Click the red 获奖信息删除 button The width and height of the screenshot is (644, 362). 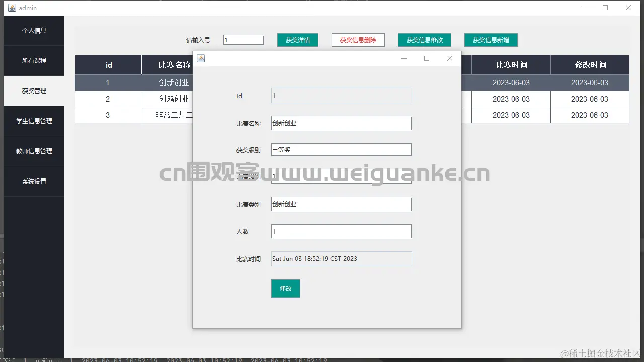coord(358,40)
